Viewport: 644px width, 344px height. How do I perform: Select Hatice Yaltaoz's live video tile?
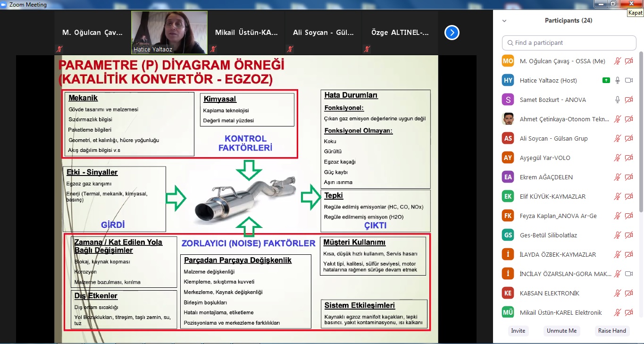(x=169, y=33)
